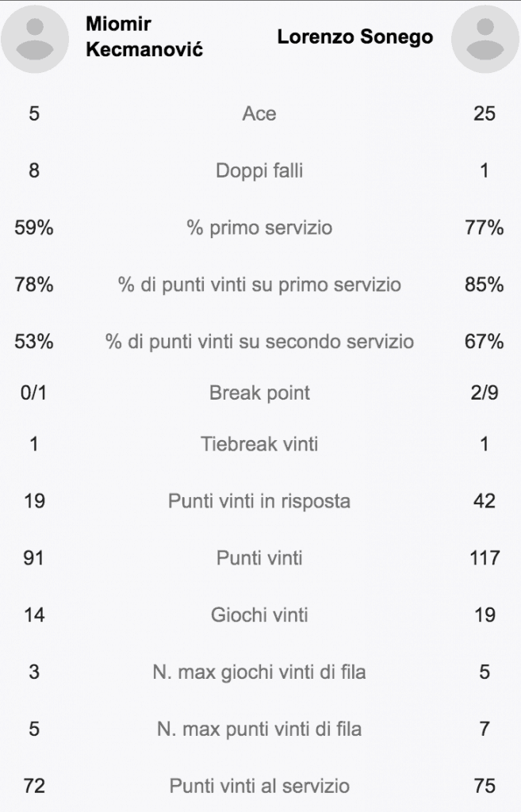This screenshot has height=812, width=521.
Task: Click the Giochi vinti label
Action: click(x=259, y=615)
